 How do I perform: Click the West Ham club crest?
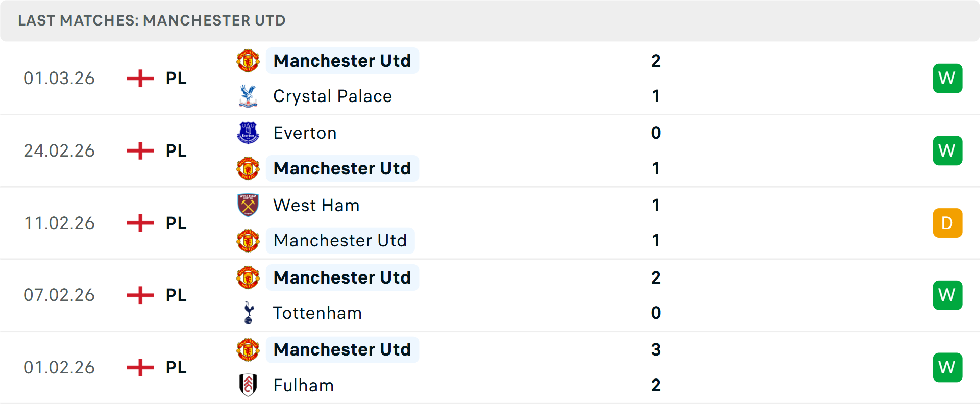click(248, 205)
